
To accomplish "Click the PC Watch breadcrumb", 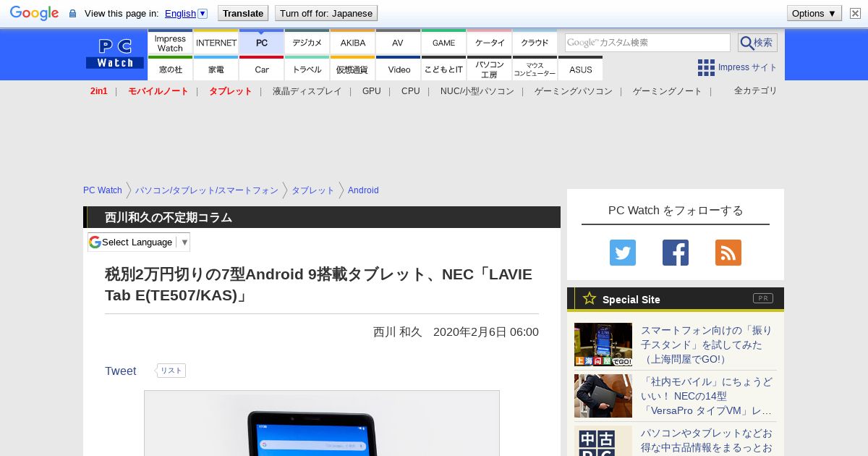I will [x=103, y=190].
